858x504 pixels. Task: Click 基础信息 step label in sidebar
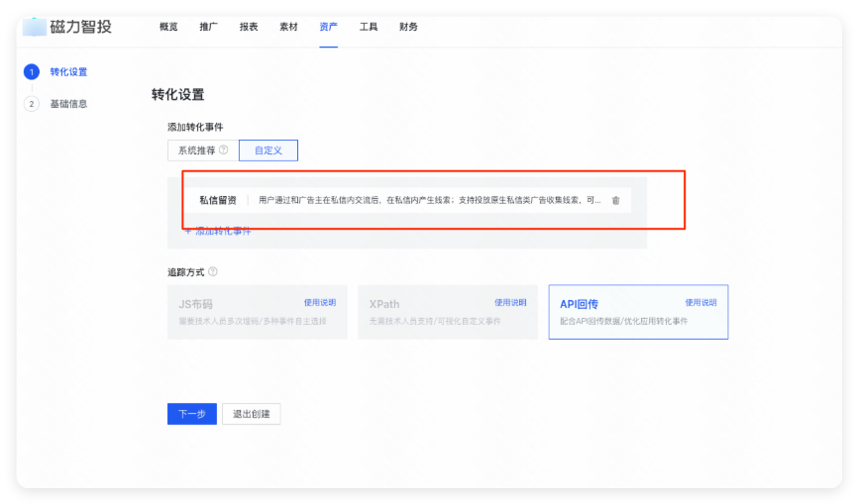68,104
